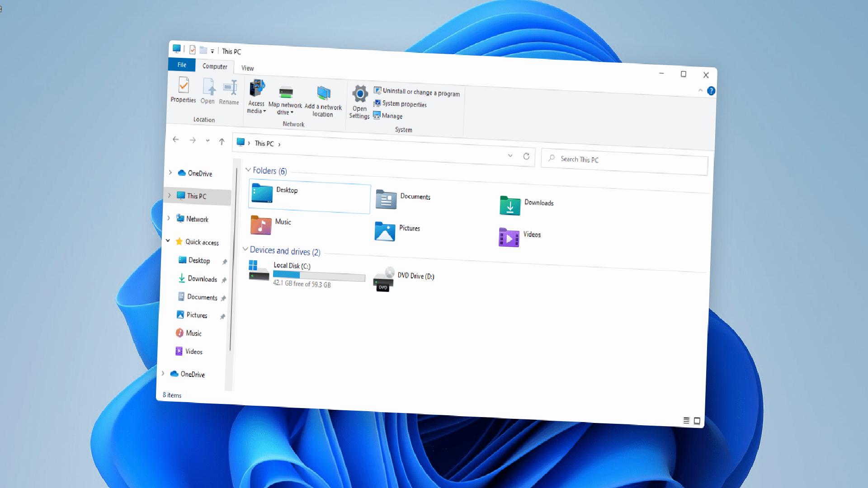This screenshot has width=868, height=488.
Task: Collapse the Devices and drives section
Action: point(245,249)
